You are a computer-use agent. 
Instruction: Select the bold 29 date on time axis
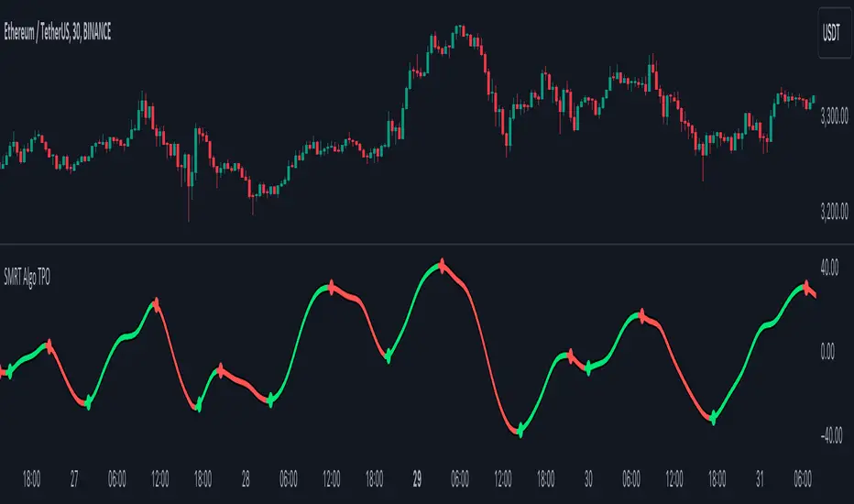416,478
